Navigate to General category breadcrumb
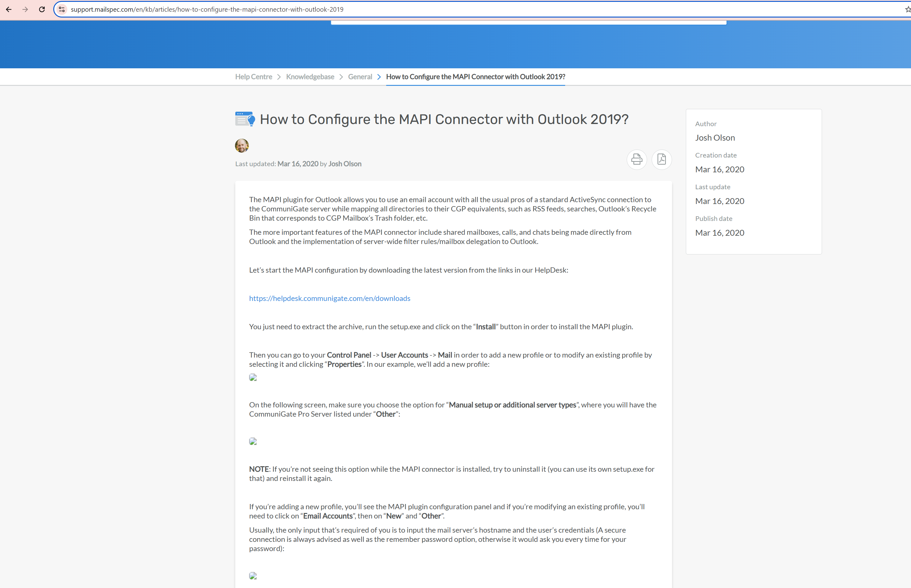 coord(360,77)
